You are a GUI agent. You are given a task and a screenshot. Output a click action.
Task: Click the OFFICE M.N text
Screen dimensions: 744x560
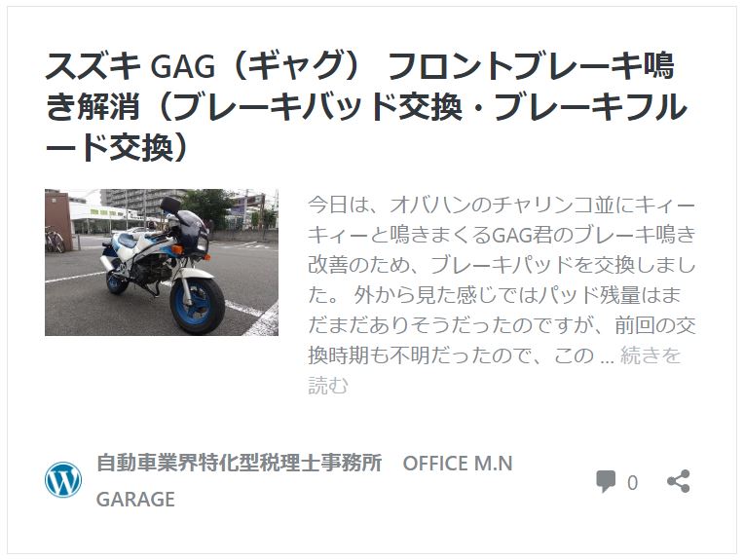[458, 464]
